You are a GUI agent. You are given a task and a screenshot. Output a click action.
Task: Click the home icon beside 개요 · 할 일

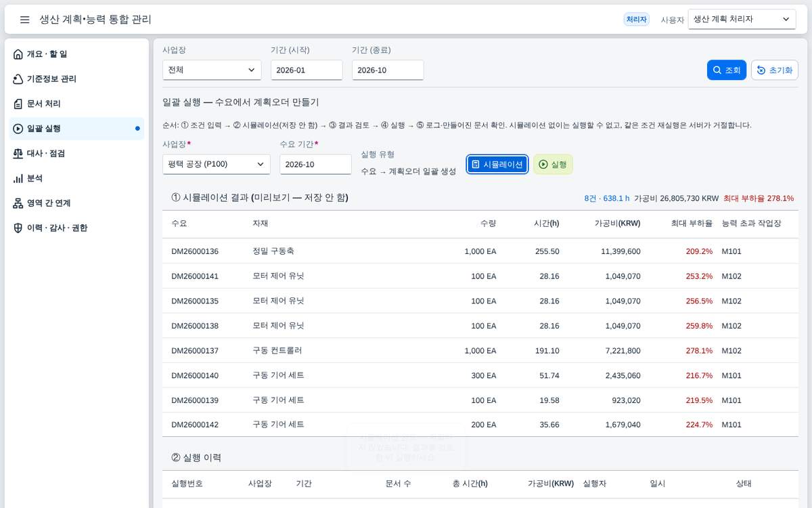pyautogui.click(x=18, y=54)
